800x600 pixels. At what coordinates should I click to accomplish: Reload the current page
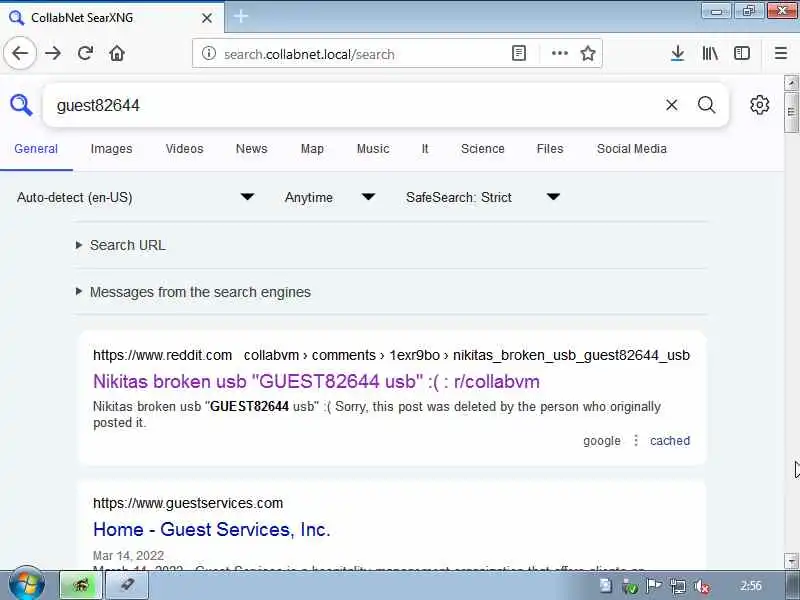(x=85, y=53)
